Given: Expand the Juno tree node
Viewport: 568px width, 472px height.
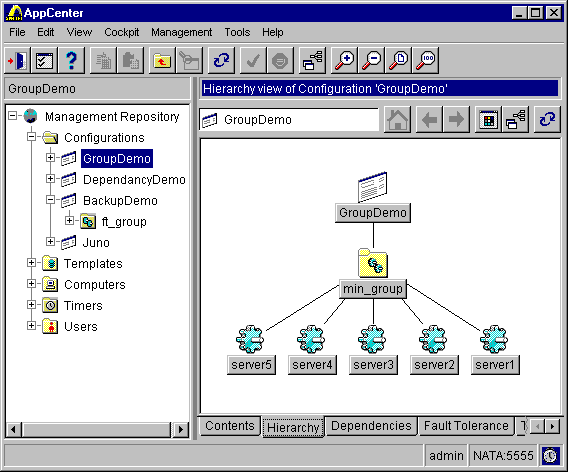Looking at the screenshot, I should (50, 242).
